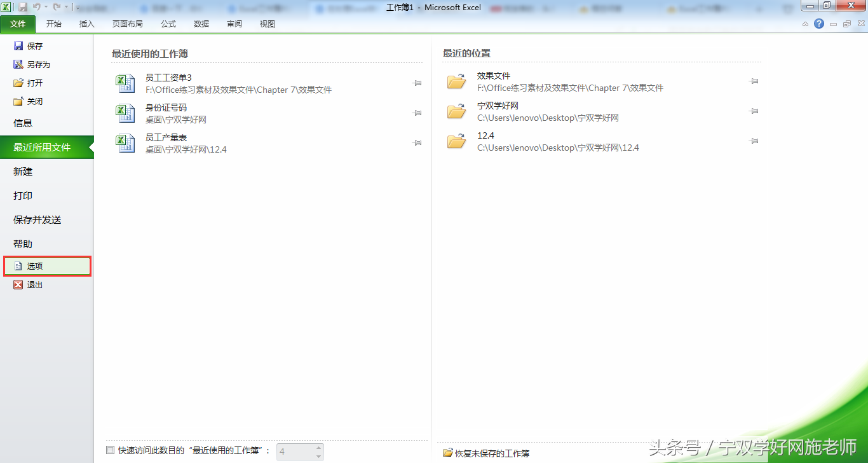Minimize the workbook window inside Excel
This screenshot has height=463, width=868.
point(833,24)
